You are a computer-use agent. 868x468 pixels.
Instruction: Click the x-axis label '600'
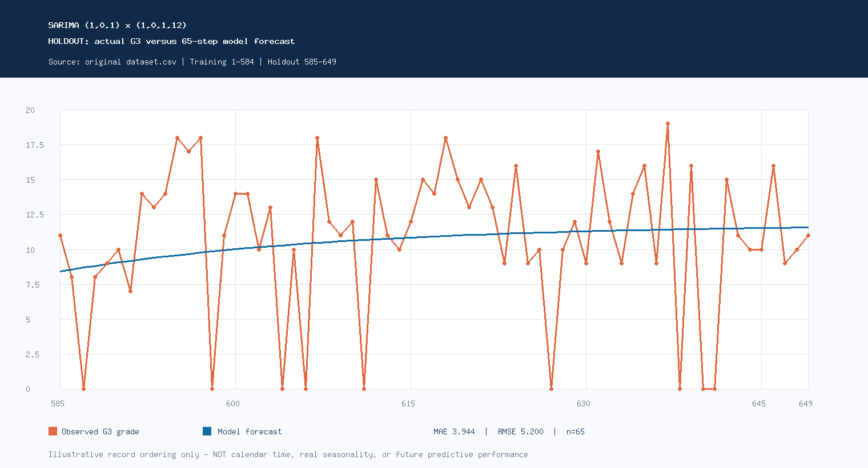[x=233, y=404]
